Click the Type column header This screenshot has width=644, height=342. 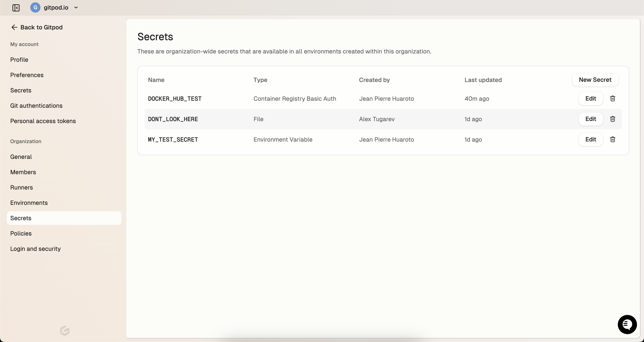[260, 80]
